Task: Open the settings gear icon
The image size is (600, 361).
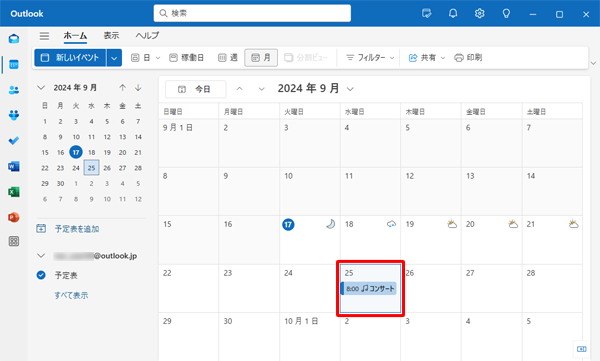Action: coord(479,14)
